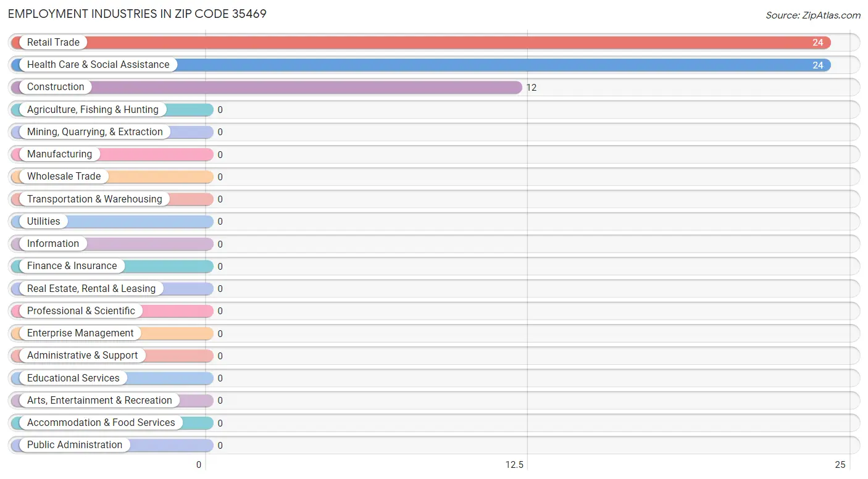Click the zero value next to Wholesale Trade
This screenshot has width=868, height=479.
tap(220, 177)
